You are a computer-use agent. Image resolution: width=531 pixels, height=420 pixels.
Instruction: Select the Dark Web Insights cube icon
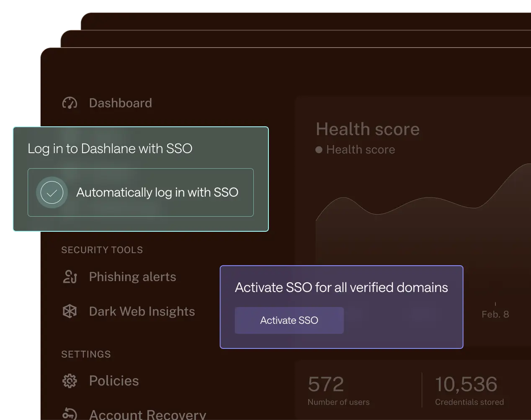70,311
